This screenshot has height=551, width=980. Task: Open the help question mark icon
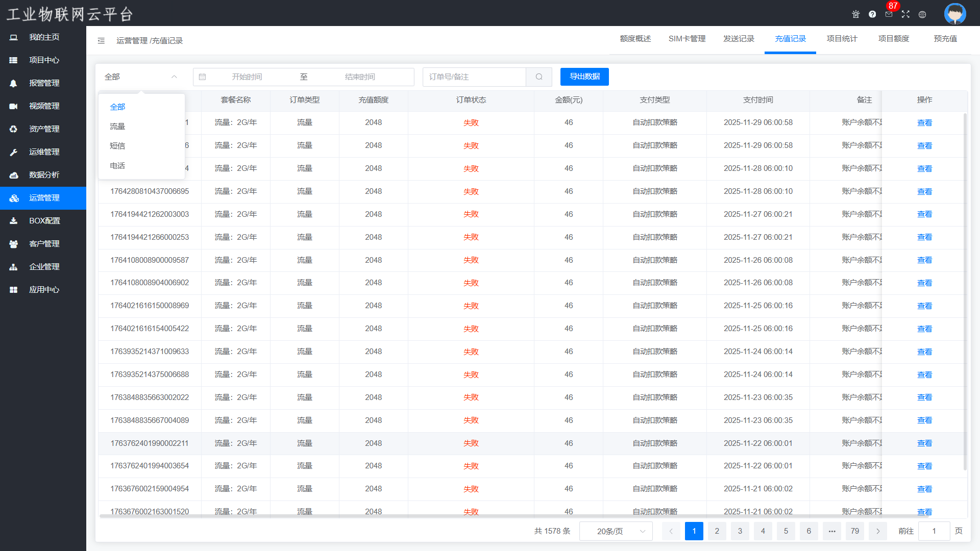pos(872,14)
